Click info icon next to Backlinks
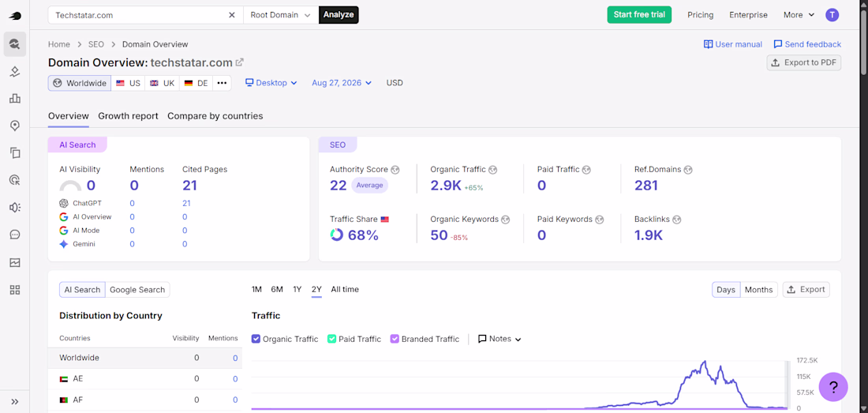The height and width of the screenshot is (413, 868). [676, 220]
